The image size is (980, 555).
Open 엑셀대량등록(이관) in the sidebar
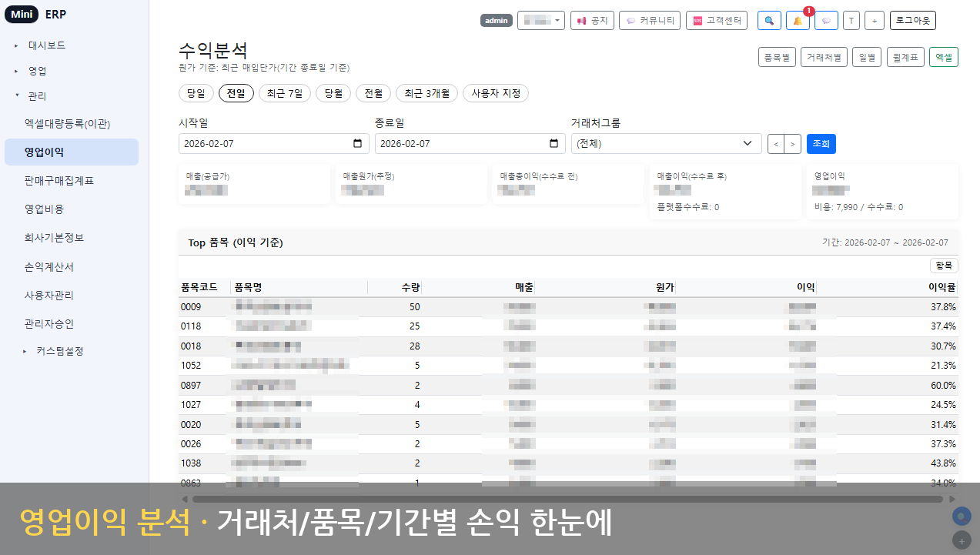(x=72, y=123)
